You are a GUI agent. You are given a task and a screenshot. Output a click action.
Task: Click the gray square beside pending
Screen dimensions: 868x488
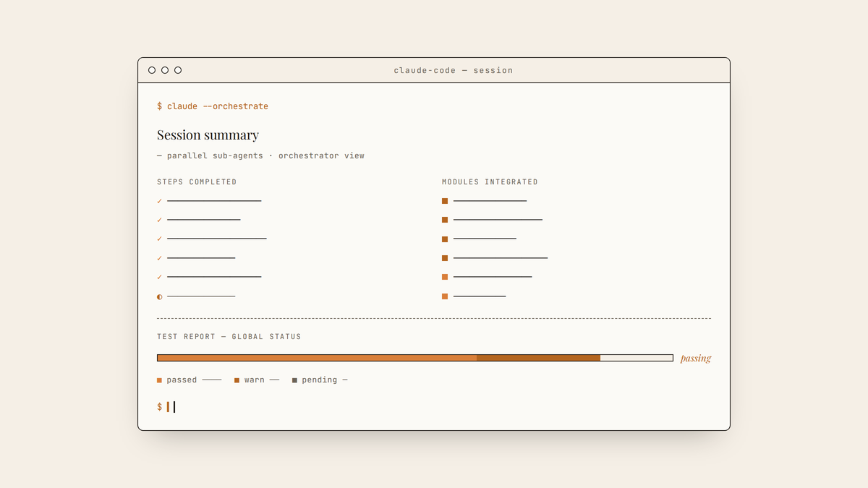click(294, 380)
